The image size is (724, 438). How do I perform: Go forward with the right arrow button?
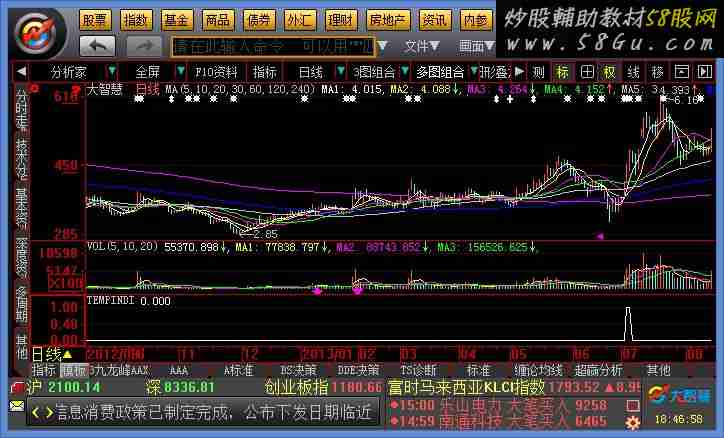[144, 46]
